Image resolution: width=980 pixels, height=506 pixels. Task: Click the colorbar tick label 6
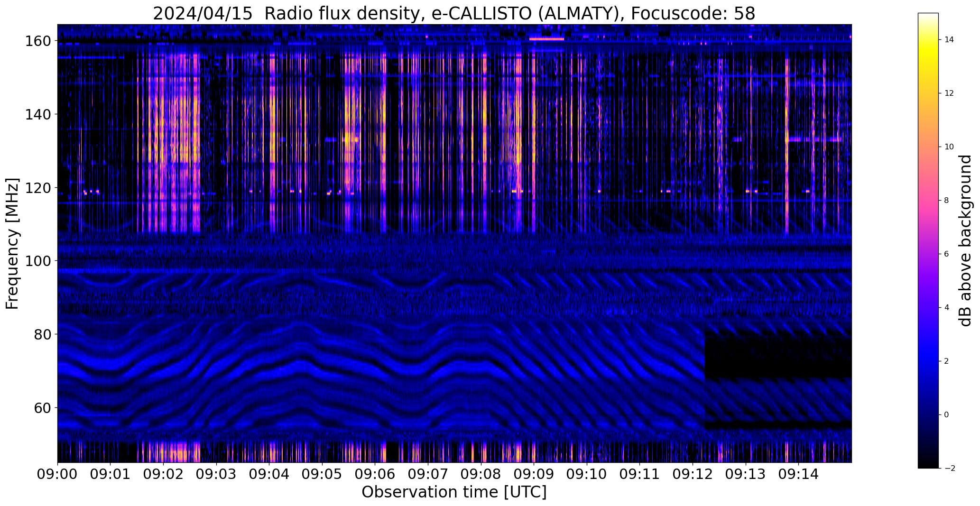947,254
